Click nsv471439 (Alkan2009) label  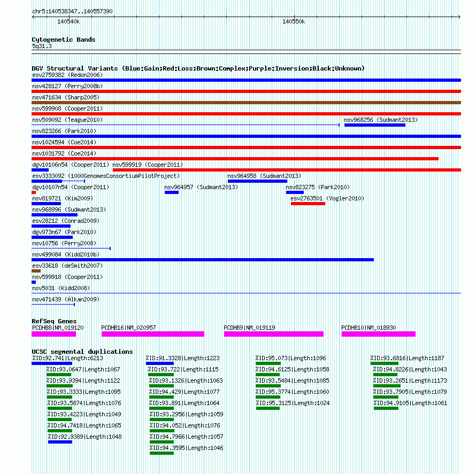(66, 299)
